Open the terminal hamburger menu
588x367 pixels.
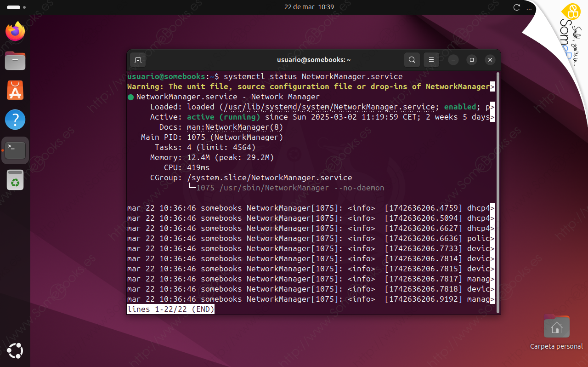(x=431, y=60)
